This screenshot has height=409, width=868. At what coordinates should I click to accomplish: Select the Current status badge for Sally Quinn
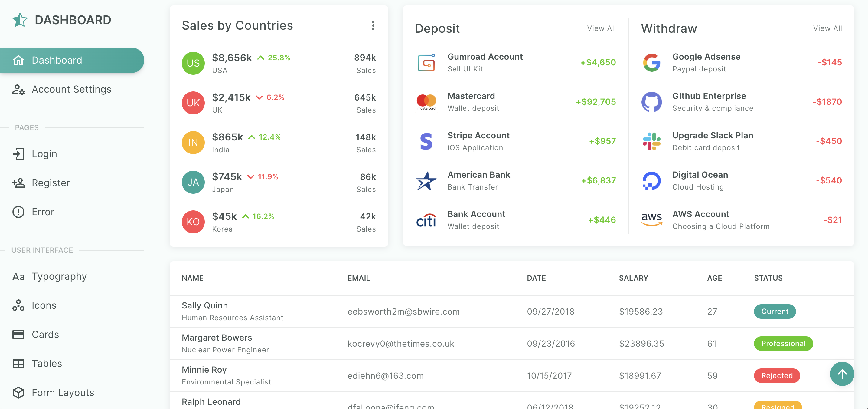(x=774, y=311)
